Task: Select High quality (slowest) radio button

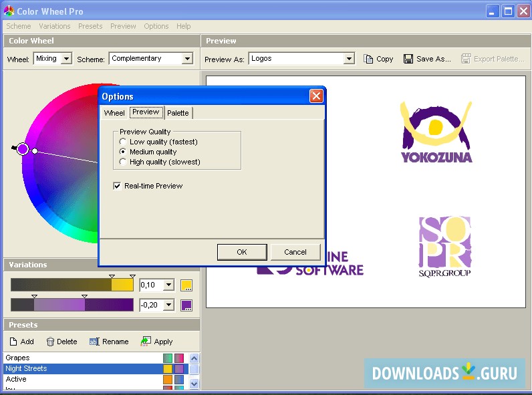Action: pyautogui.click(x=123, y=162)
